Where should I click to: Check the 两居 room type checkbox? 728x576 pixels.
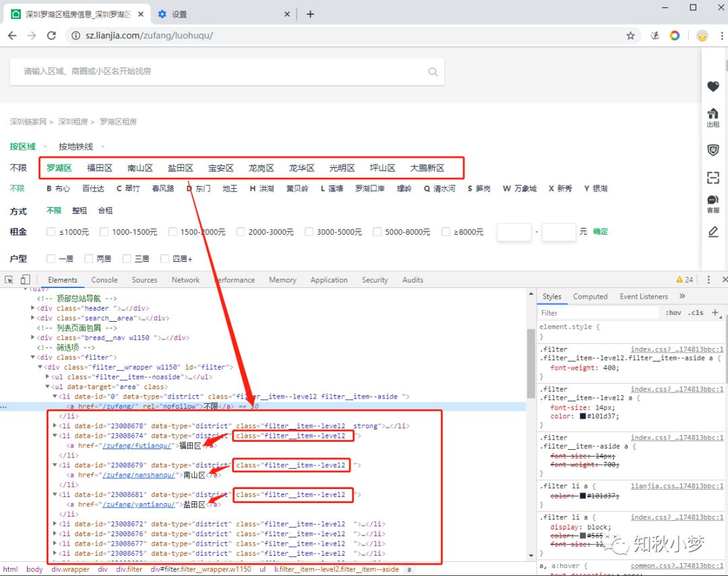[x=89, y=259]
